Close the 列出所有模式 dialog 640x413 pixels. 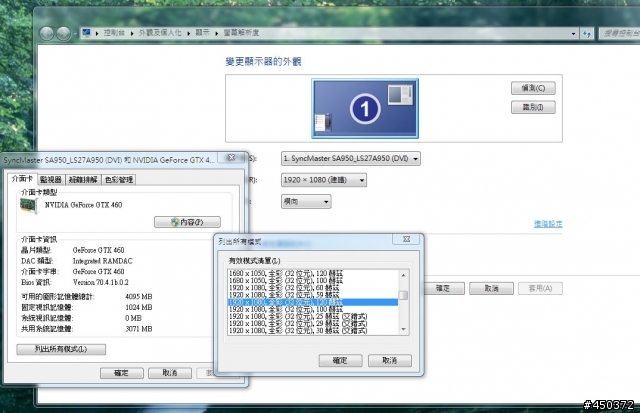tap(406, 239)
